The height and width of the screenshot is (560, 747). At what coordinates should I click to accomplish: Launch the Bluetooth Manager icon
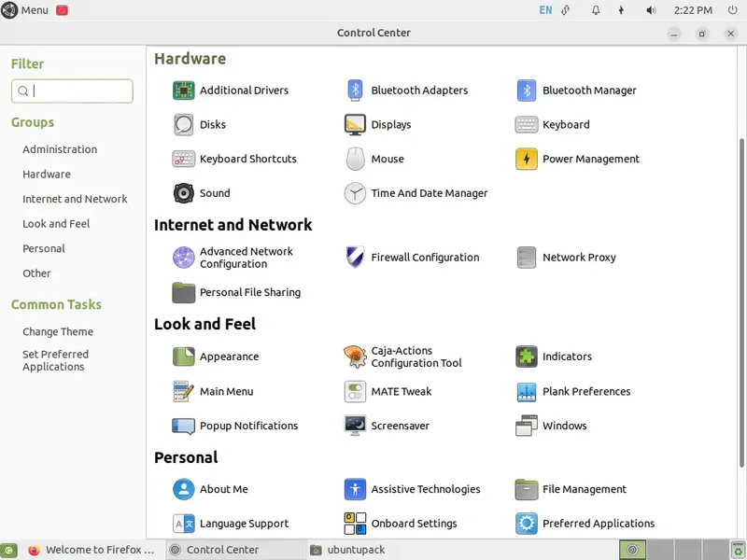click(526, 91)
